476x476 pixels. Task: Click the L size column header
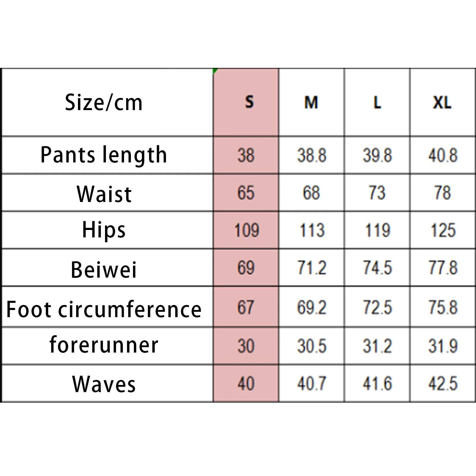377,103
